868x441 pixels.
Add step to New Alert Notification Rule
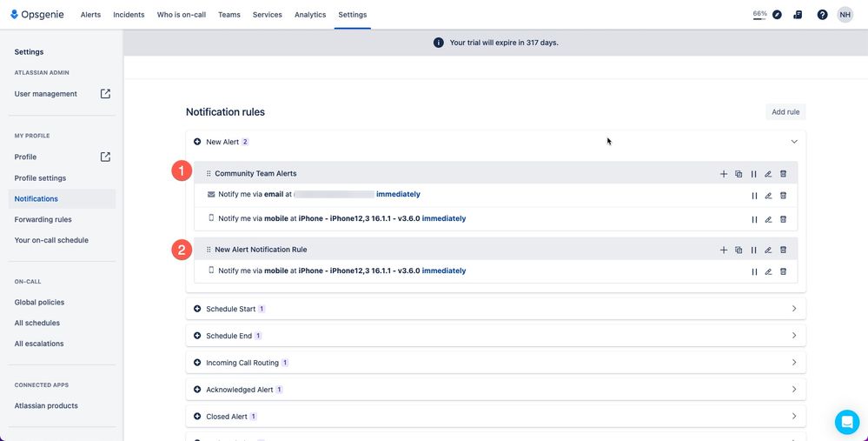coord(724,250)
